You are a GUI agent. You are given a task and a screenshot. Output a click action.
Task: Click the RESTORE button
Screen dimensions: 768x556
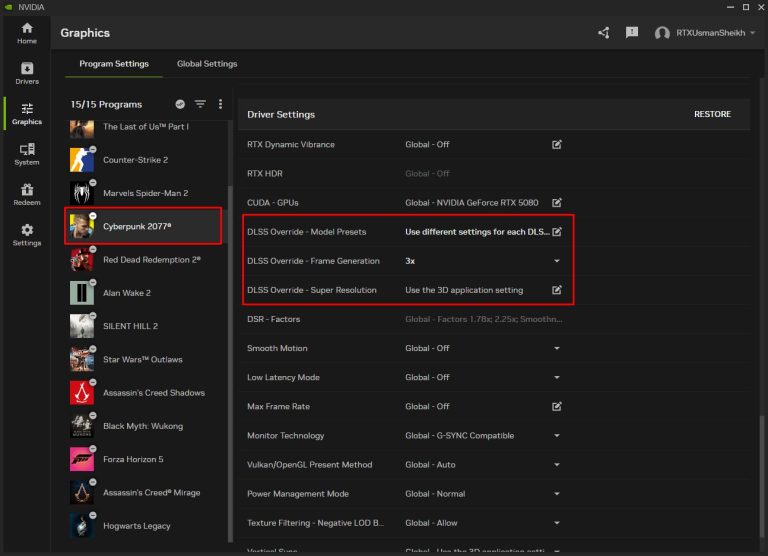click(x=712, y=114)
